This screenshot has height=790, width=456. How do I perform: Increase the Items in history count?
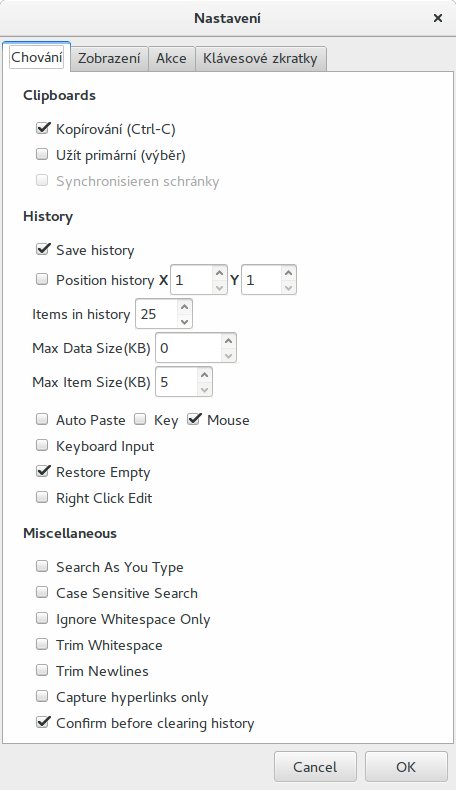(184, 307)
